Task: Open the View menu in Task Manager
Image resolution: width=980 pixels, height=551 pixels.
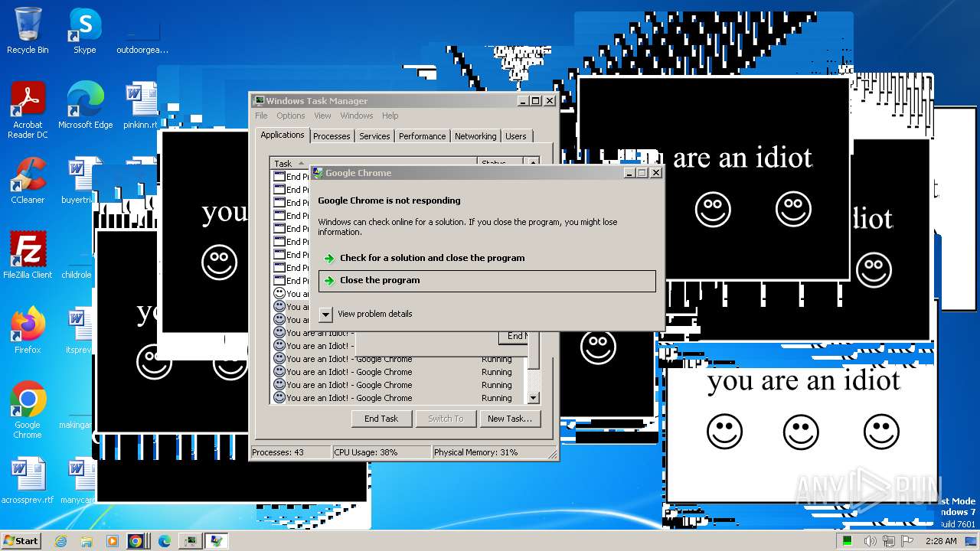Action: click(322, 116)
